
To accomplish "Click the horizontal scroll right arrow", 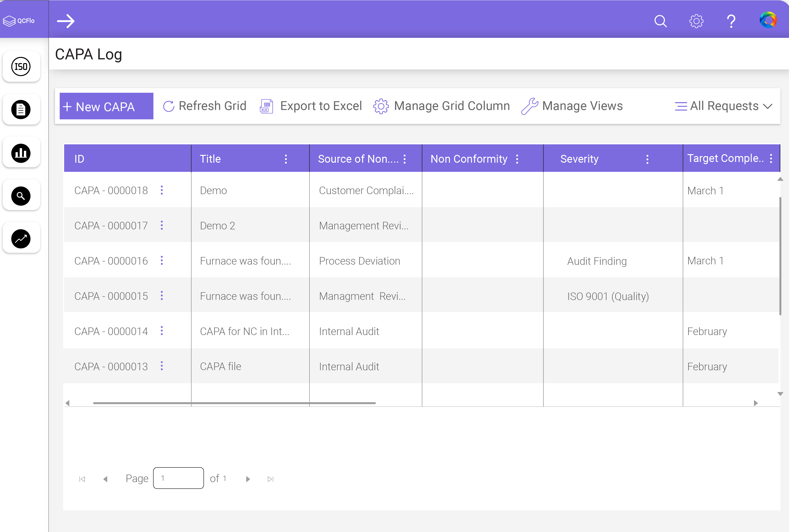I will pos(756,403).
